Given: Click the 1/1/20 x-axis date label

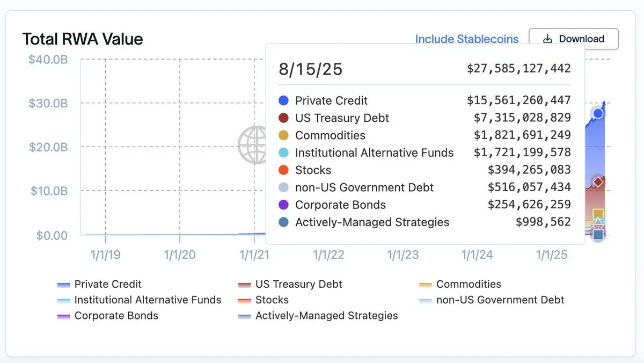Looking at the screenshot, I should [x=180, y=255].
